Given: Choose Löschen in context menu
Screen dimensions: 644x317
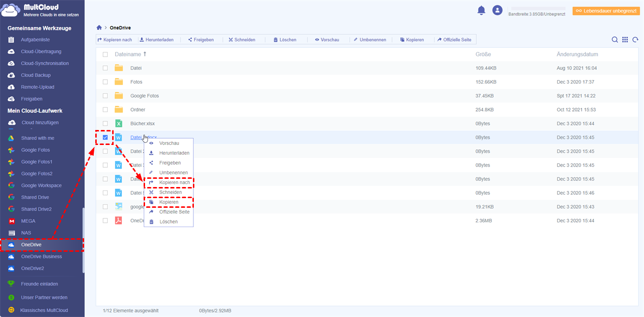Looking at the screenshot, I should [169, 222].
